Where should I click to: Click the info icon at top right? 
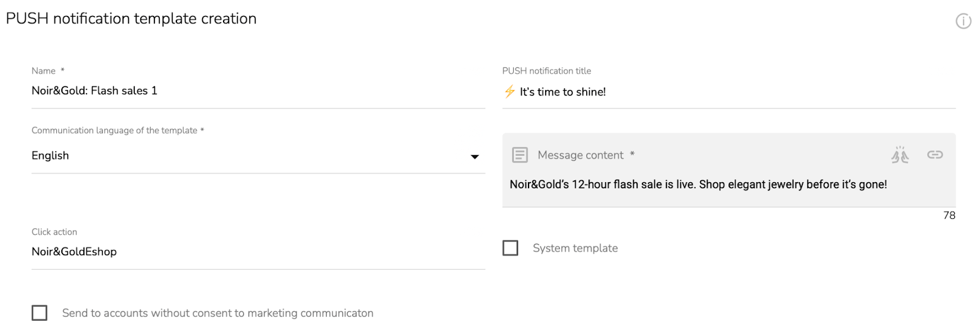(x=963, y=21)
